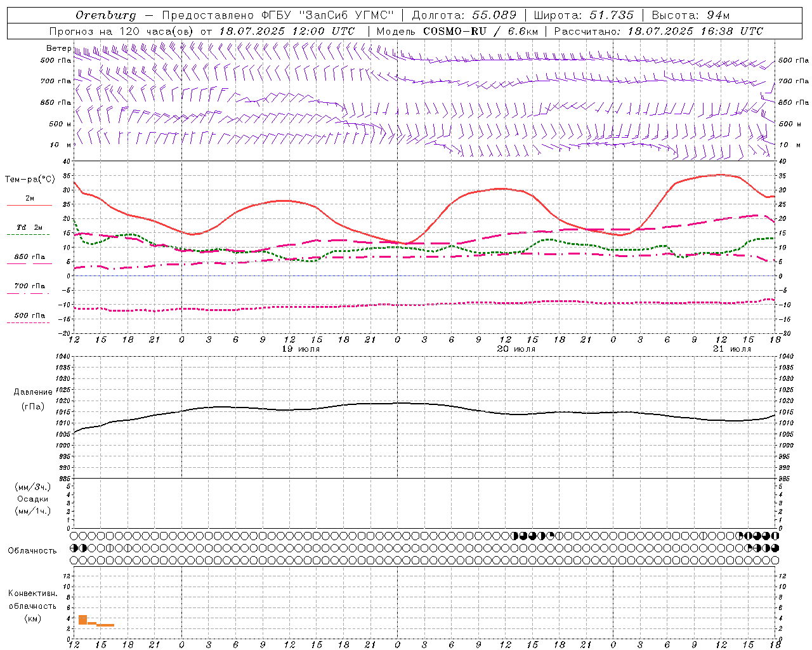Click the "Облачность" cloud cover label
The height and width of the screenshot is (650, 812).
32,551
